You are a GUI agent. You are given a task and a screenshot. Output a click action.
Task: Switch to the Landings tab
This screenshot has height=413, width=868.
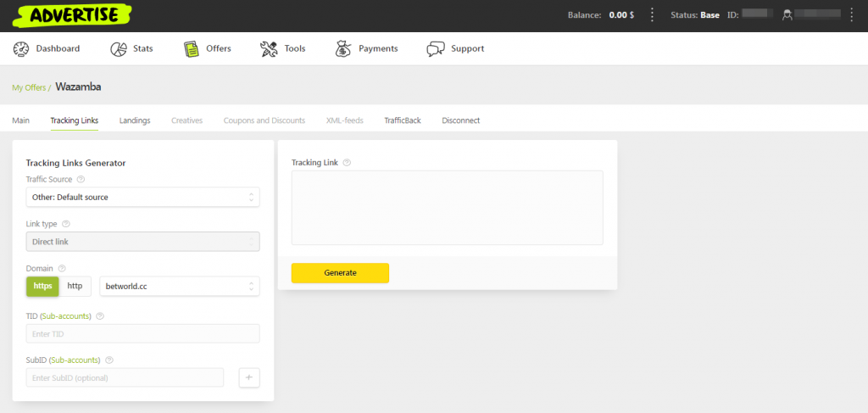coord(135,120)
